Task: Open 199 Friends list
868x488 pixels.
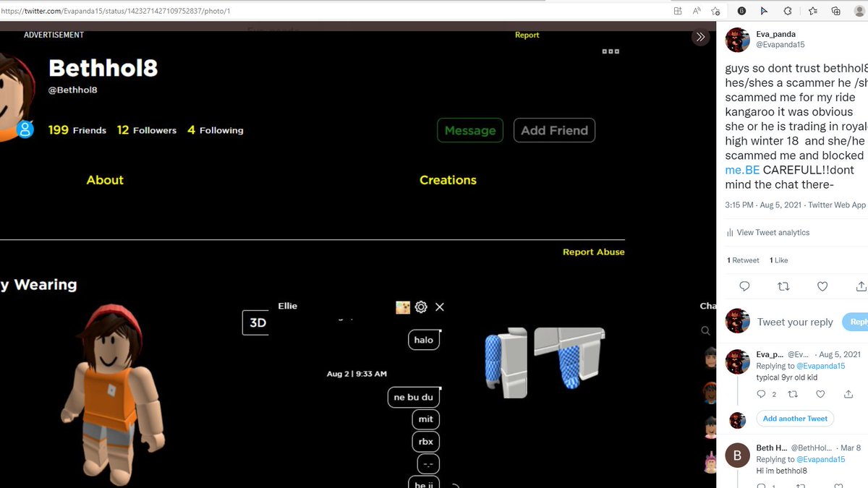Action: pos(77,130)
